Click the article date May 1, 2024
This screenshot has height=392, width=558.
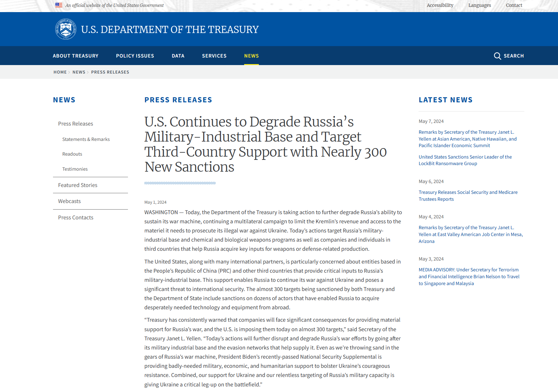[155, 202]
